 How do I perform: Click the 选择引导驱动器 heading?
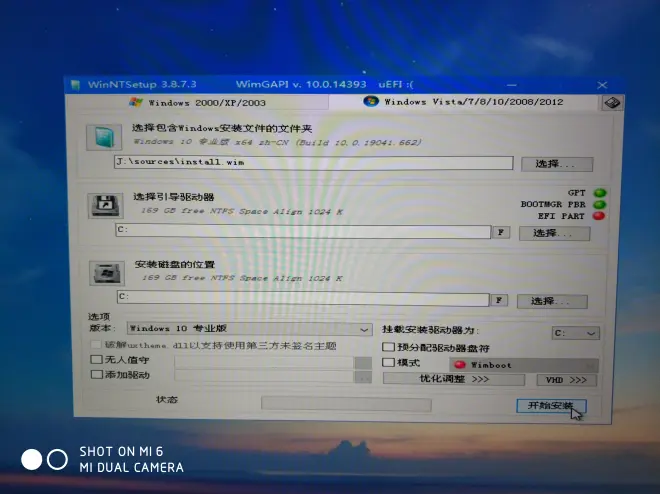pos(174,197)
